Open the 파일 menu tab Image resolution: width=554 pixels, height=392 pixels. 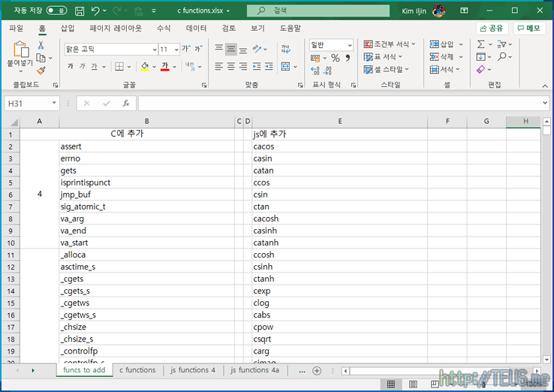pyautogui.click(x=16, y=29)
